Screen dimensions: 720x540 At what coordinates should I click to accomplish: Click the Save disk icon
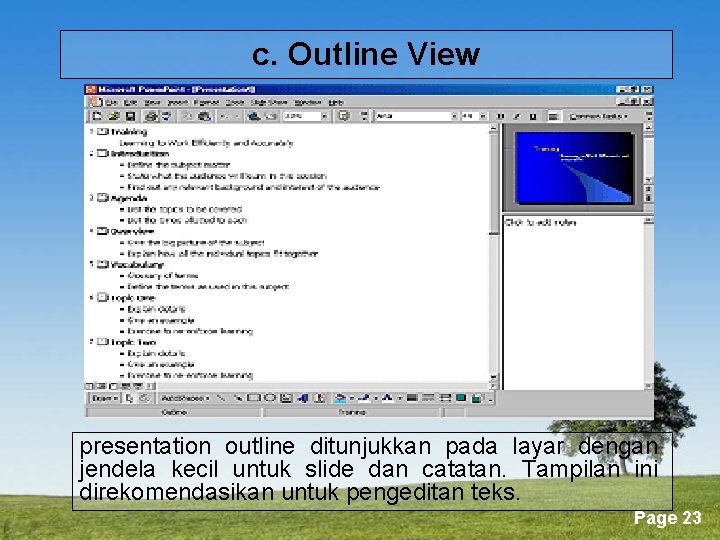(x=130, y=116)
